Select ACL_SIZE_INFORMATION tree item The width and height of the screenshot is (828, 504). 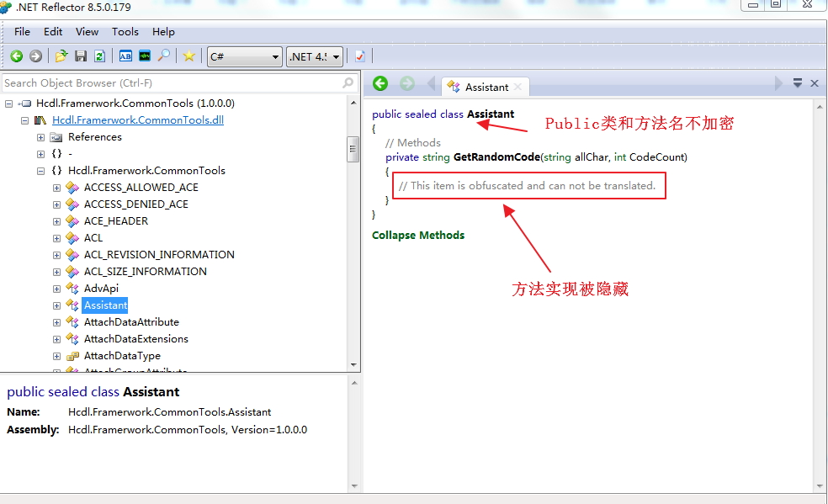pos(146,272)
